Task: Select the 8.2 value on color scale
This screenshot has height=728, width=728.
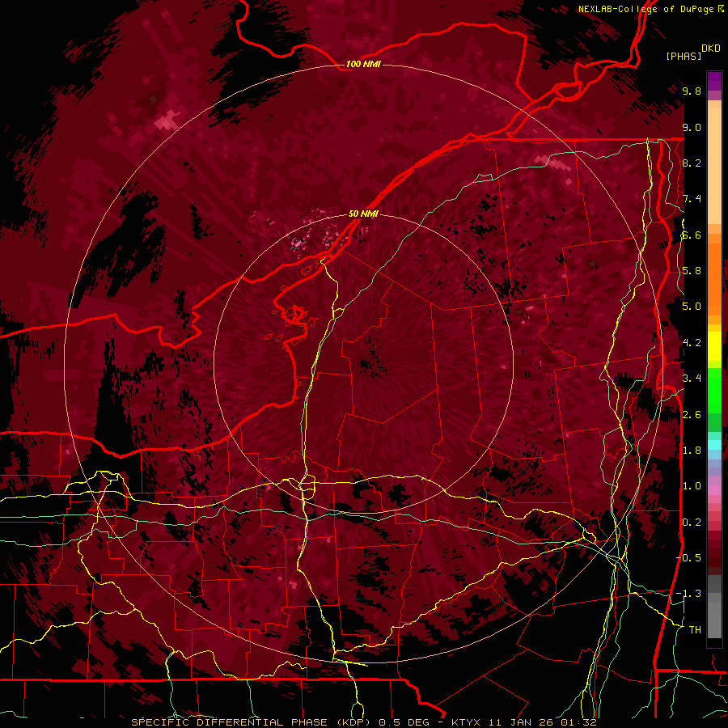Action: (692, 163)
